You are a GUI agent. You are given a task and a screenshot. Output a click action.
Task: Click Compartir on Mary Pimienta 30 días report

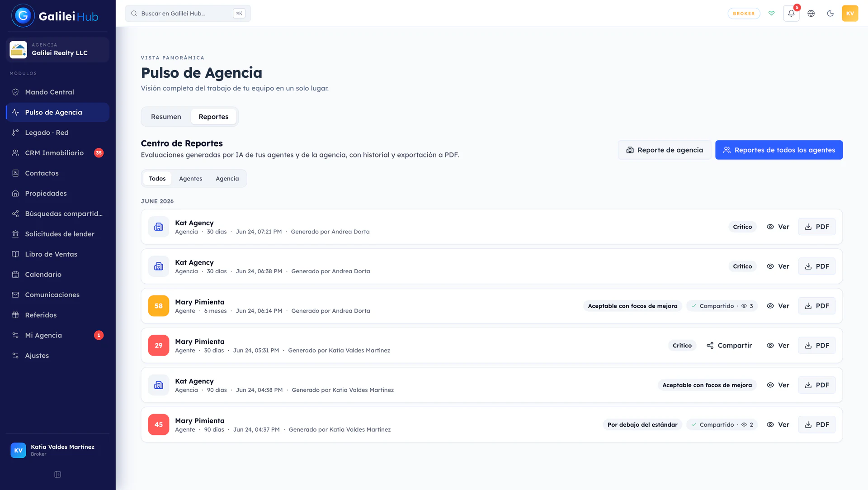tap(729, 346)
